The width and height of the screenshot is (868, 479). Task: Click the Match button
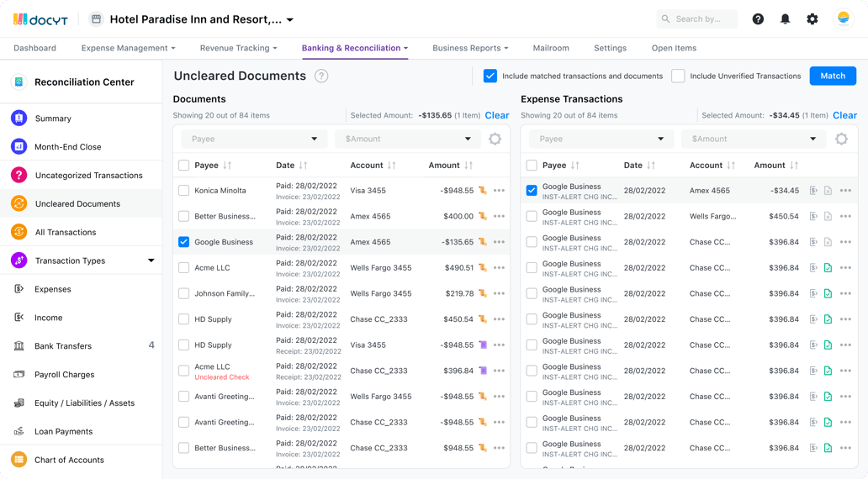click(x=833, y=76)
